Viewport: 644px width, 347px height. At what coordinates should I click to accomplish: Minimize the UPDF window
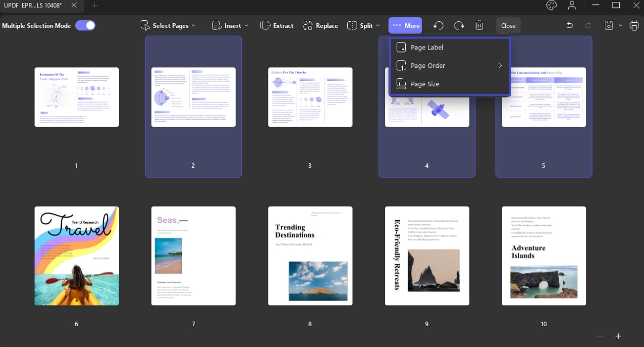(595, 5)
